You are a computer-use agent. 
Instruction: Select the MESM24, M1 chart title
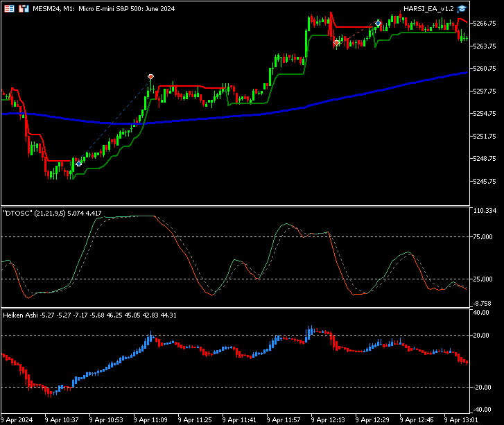(x=104, y=9)
